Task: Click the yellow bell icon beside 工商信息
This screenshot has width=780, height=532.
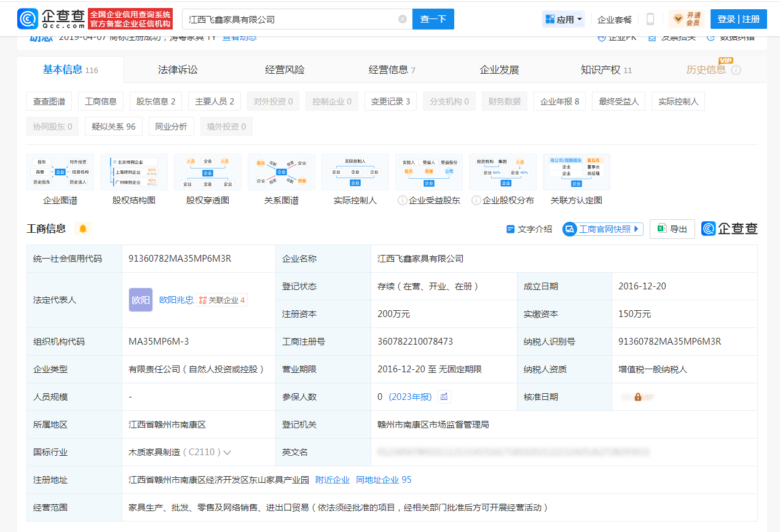Action: (83, 229)
